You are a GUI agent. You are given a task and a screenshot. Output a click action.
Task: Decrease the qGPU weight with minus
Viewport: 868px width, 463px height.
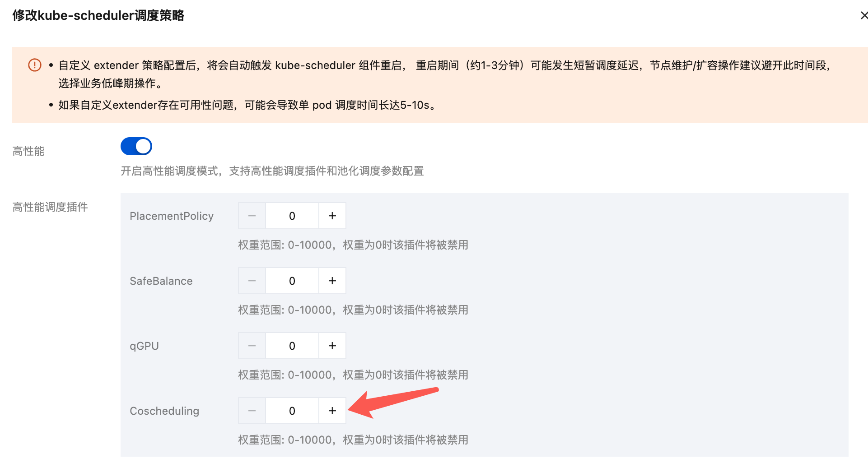coord(252,346)
